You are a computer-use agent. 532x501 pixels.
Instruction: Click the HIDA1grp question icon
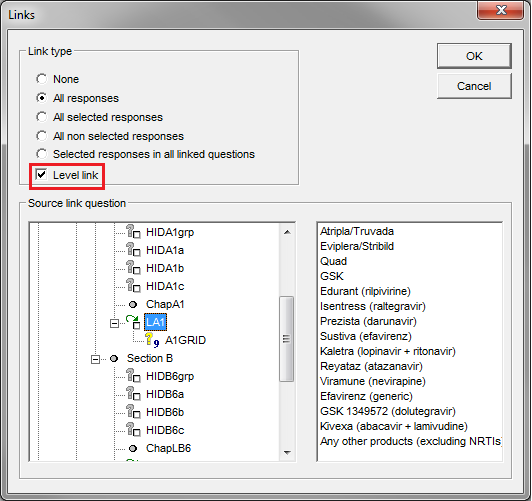133,232
